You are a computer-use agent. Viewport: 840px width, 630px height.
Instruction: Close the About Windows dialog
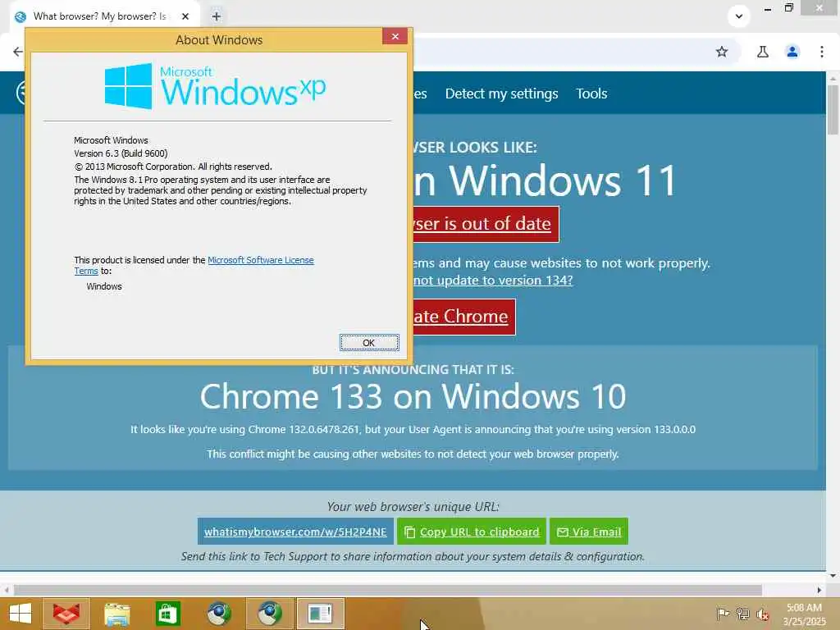pos(395,36)
